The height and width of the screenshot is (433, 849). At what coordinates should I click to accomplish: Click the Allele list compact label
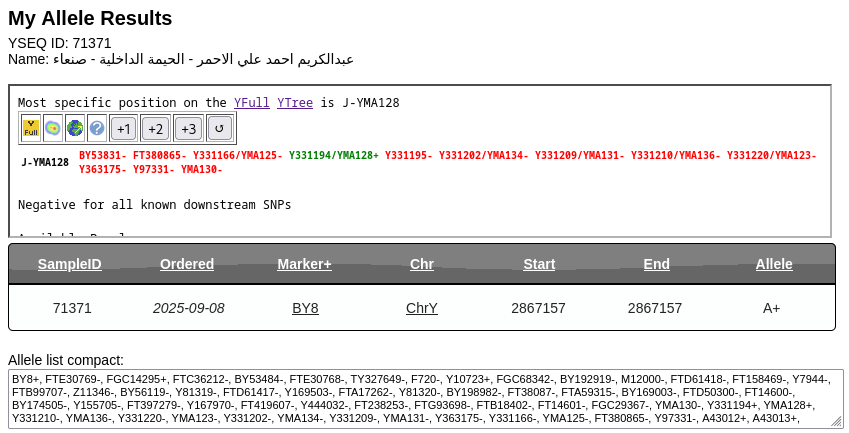pos(66,360)
